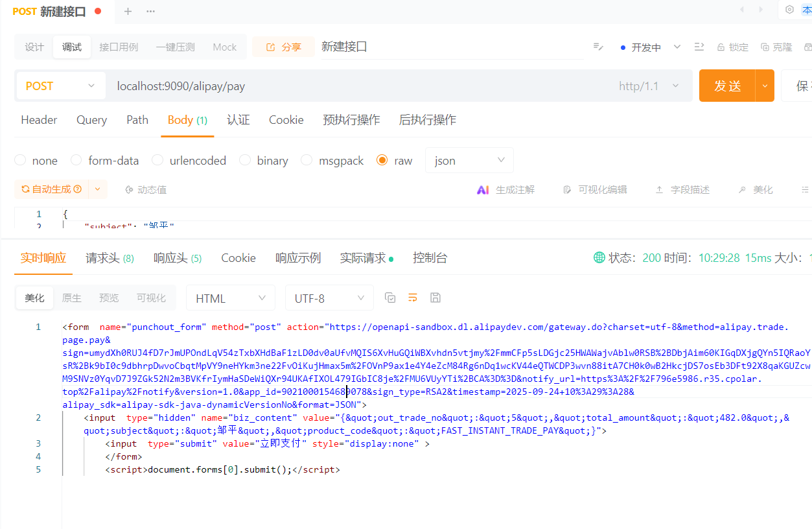Screen dimensions: 812x529
Task: Select the form-data body type
Action: tap(76, 160)
